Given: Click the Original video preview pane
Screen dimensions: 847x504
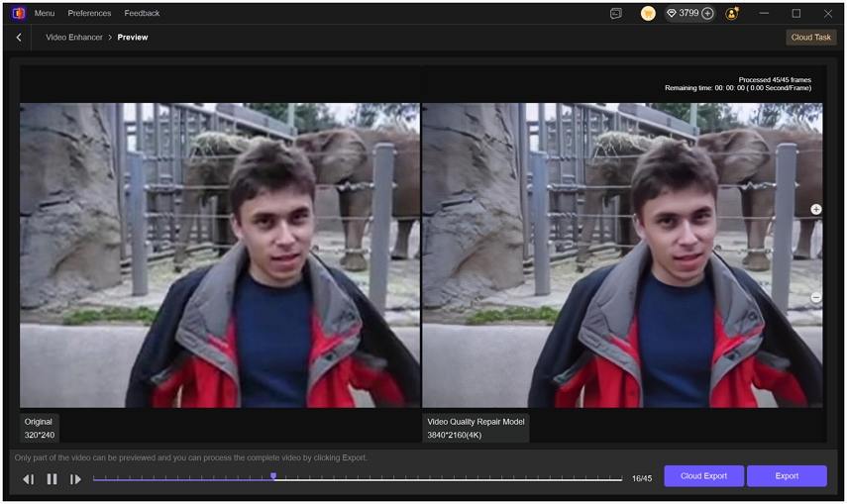Looking at the screenshot, I should pyautogui.click(x=220, y=255).
